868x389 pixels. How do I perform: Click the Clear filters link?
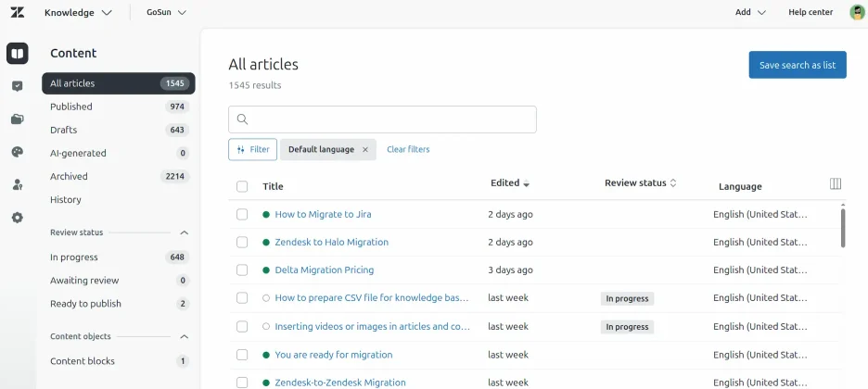pyautogui.click(x=408, y=149)
